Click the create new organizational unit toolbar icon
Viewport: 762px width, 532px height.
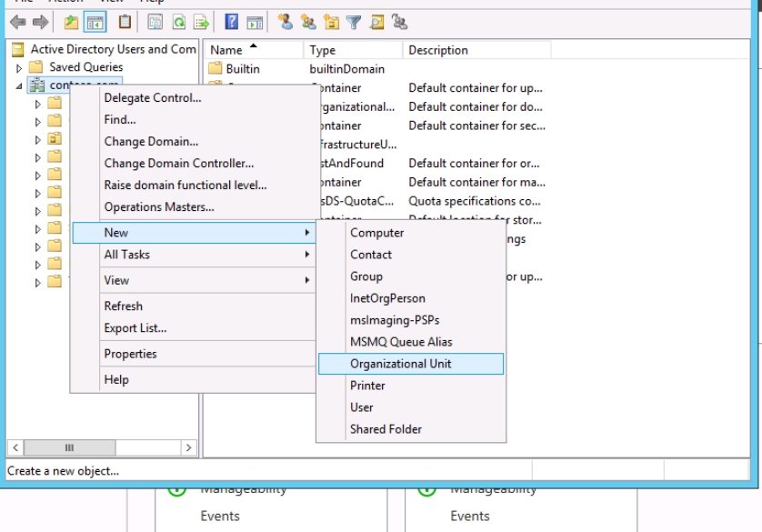[x=331, y=22]
